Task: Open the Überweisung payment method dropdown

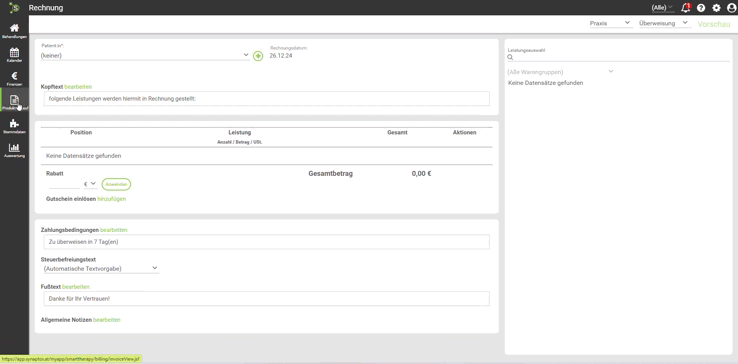Action: [x=664, y=23]
